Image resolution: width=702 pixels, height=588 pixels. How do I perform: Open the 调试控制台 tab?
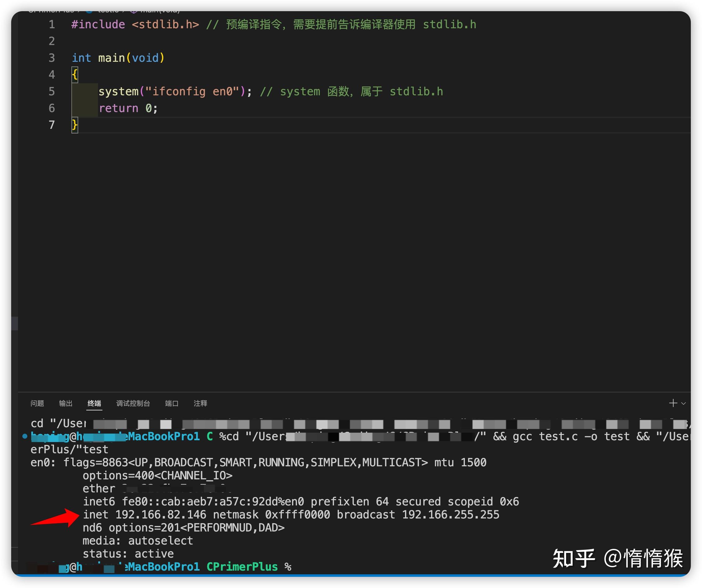(x=133, y=403)
